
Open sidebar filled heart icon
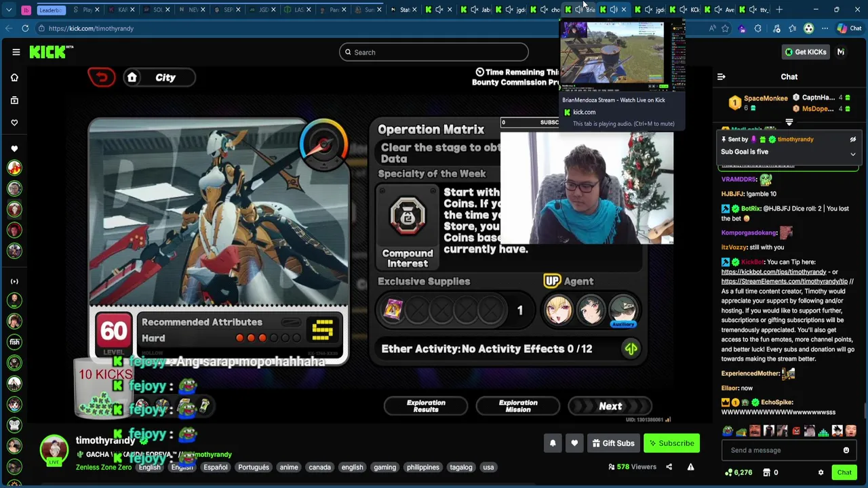point(14,149)
